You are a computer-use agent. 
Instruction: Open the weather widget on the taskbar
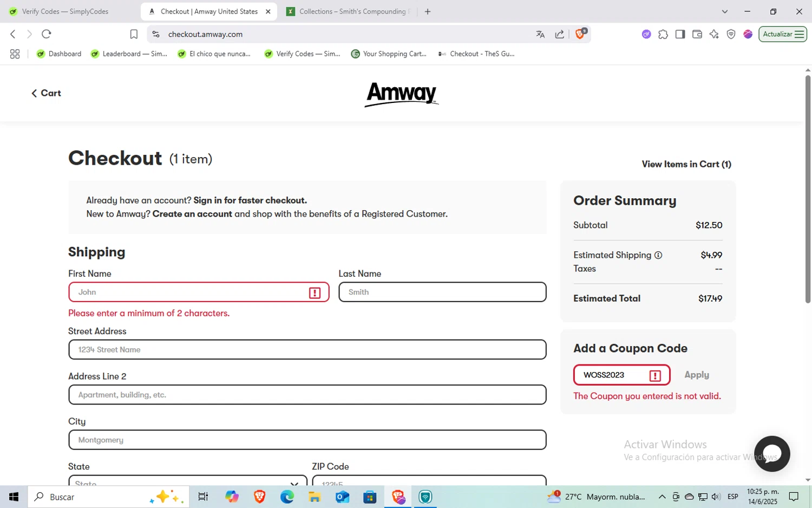[x=597, y=497]
